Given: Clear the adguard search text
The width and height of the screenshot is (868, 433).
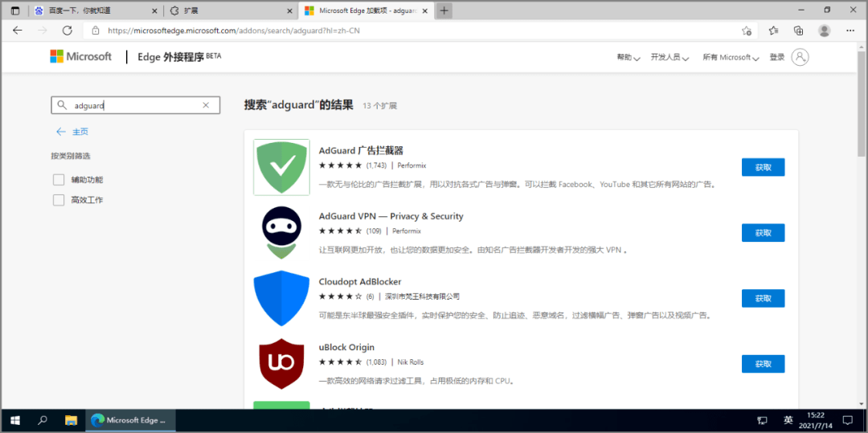Looking at the screenshot, I should coord(206,105).
